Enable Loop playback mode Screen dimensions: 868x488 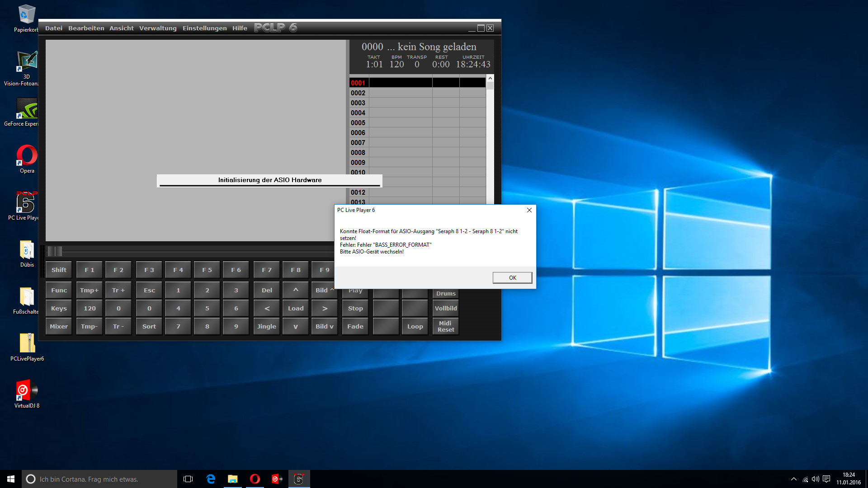415,326
